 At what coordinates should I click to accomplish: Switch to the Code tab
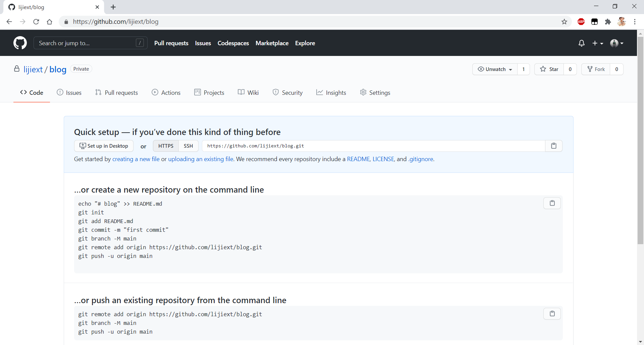pyautogui.click(x=32, y=92)
